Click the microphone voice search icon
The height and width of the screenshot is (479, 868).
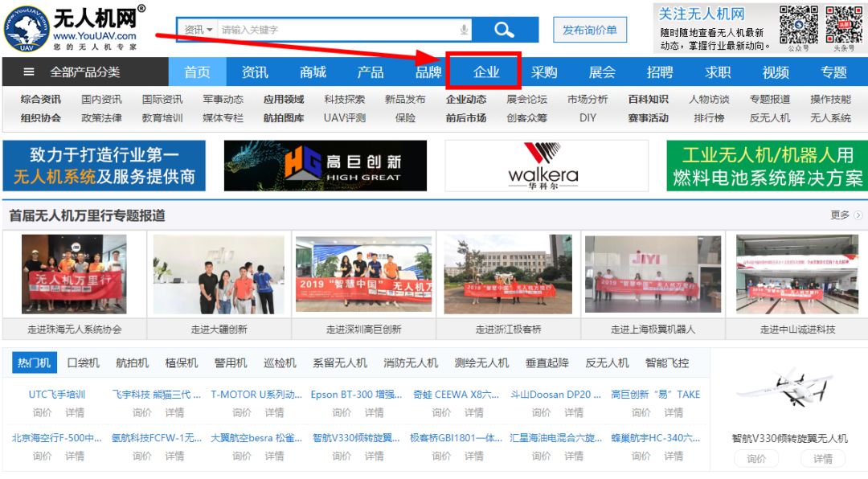coord(464,30)
